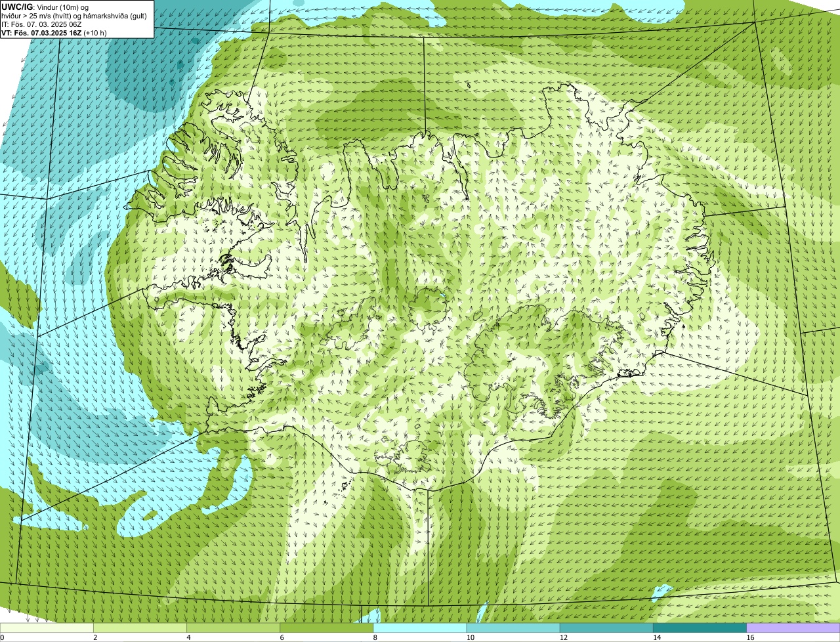Click the 4–6 m/s green legend swatch
The height and width of the screenshot is (642, 840).
pos(234,628)
